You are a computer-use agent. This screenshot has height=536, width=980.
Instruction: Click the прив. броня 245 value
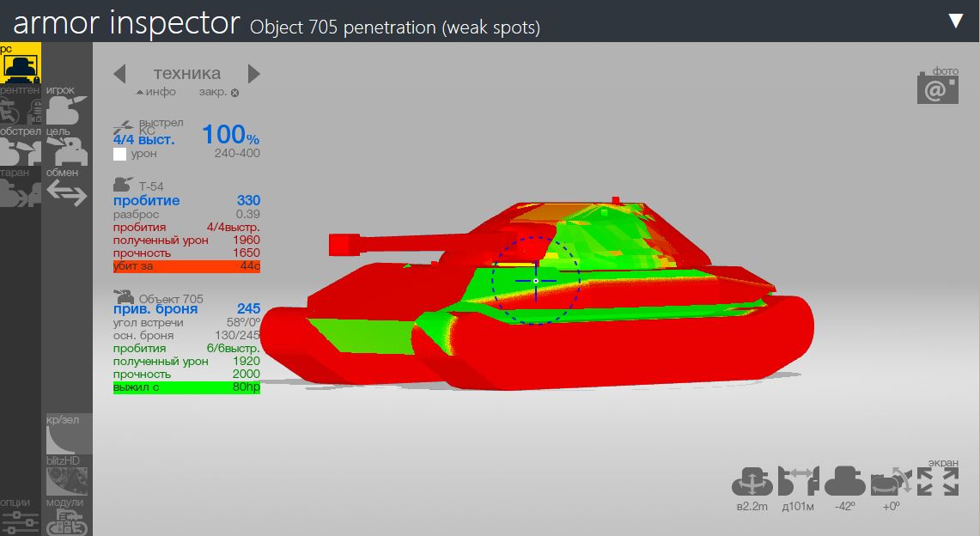coord(248,308)
